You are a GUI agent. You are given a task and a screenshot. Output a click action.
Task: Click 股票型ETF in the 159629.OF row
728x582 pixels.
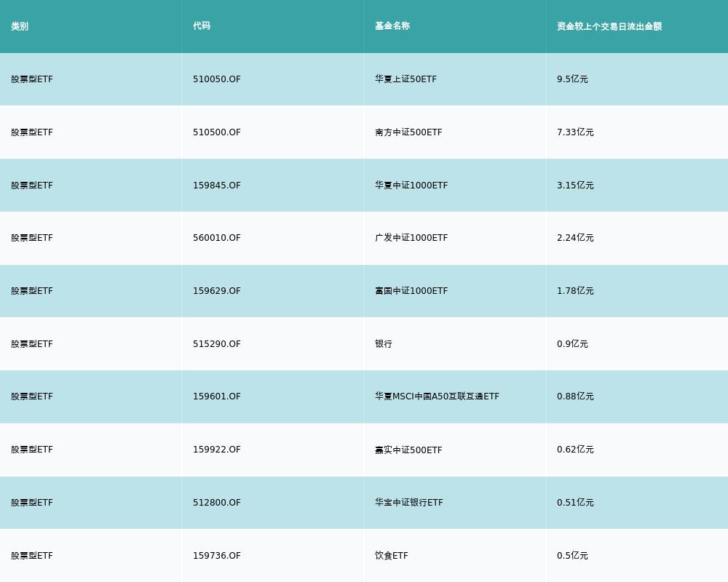point(32,291)
